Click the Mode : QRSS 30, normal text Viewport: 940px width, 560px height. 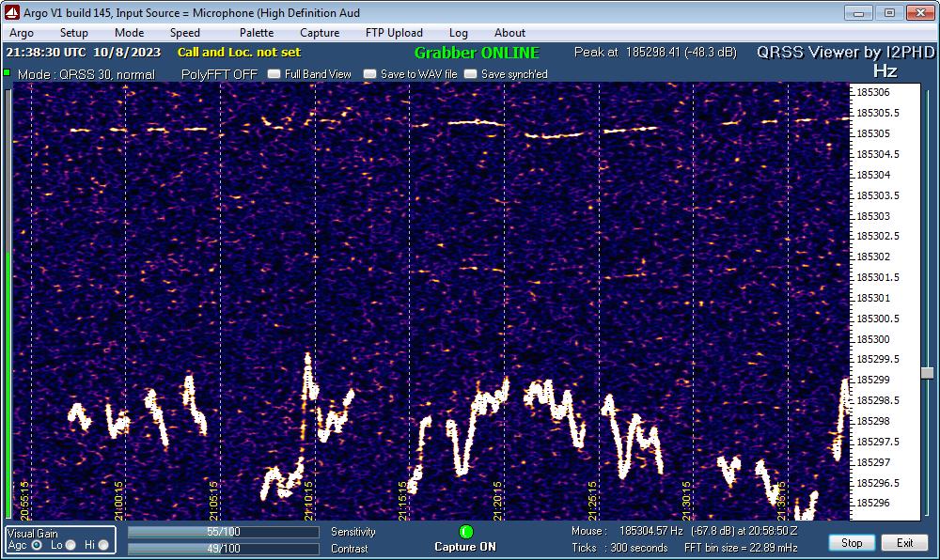pos(86,74)
